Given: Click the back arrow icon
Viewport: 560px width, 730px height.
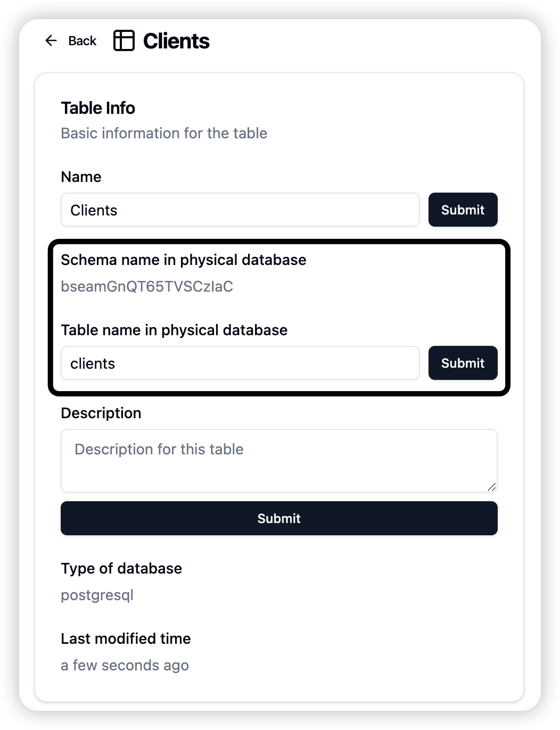Looking at the screenshot, I should (51, 40).
